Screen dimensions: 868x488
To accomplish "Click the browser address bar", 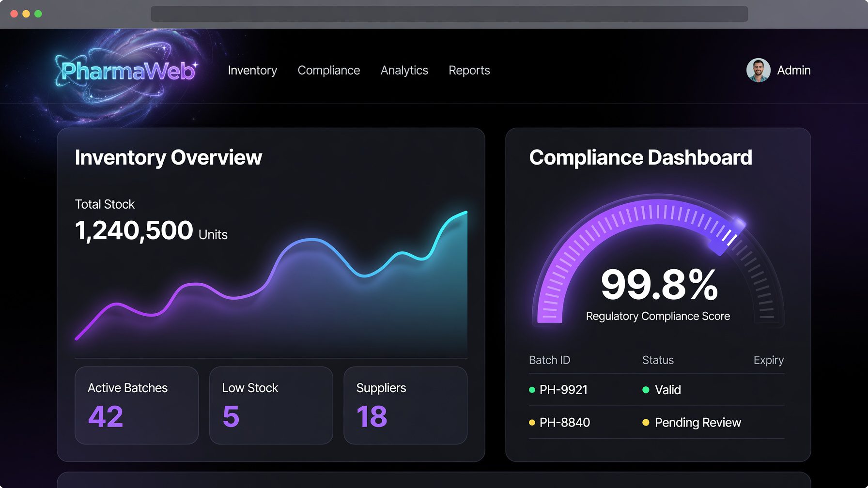I will (x=449, y=14).
